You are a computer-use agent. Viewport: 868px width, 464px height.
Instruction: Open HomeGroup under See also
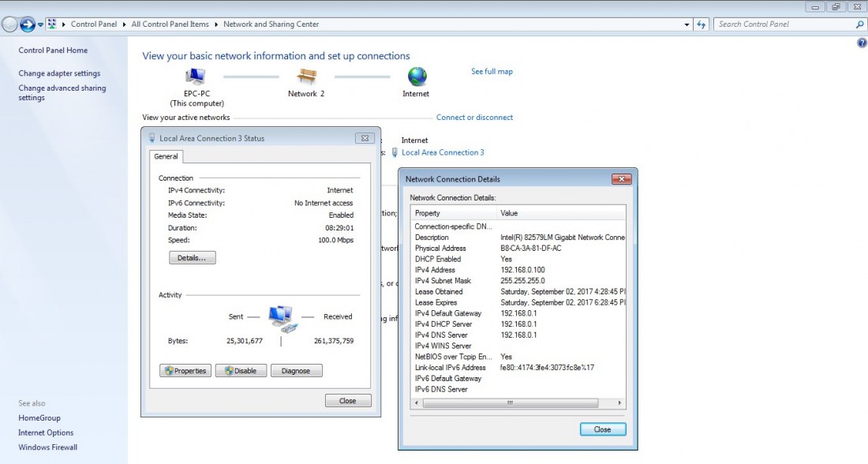pyautogui.click(x=39, y=418)
